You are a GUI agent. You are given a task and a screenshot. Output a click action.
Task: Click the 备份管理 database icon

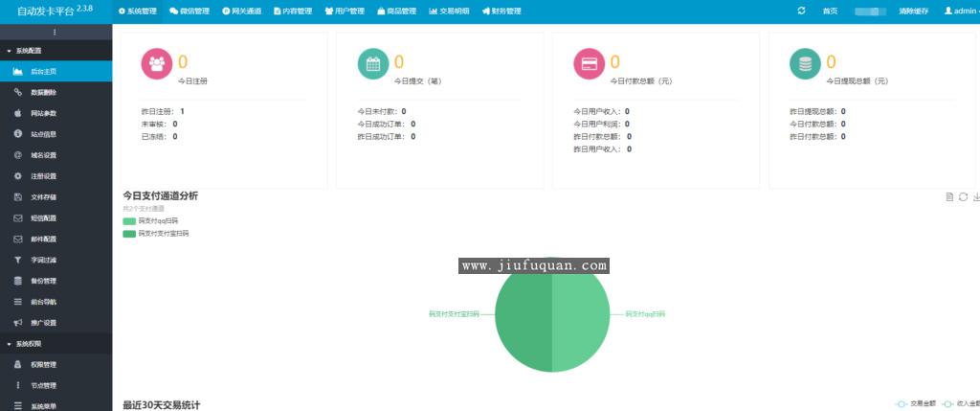pyautogui.click(x=18, y=281)
